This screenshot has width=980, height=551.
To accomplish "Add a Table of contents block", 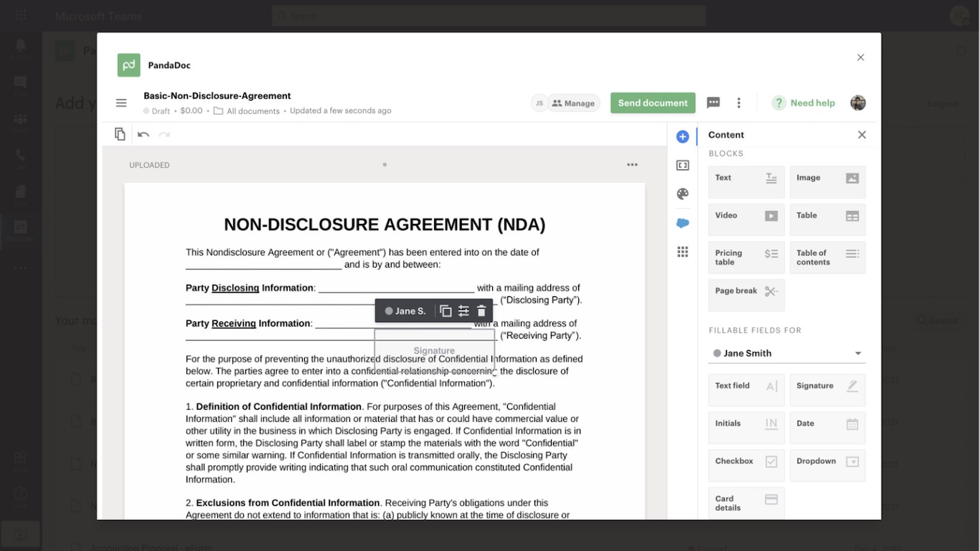I will click(x=827, y=258).
